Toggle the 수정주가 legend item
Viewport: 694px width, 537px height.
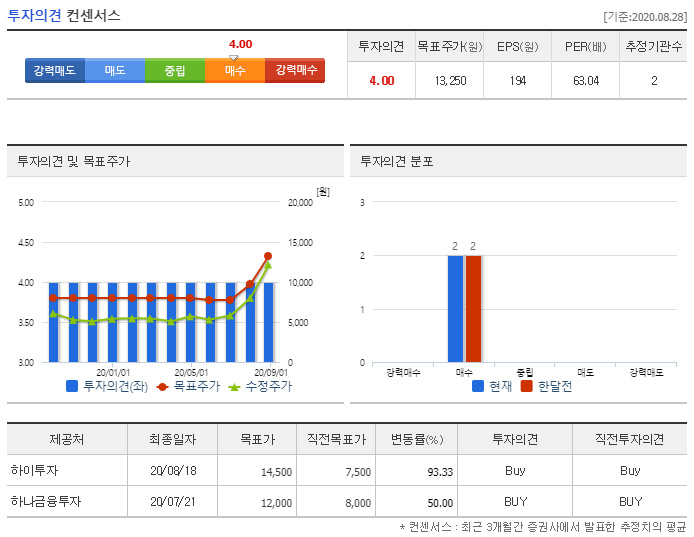[x=260, y=386]
